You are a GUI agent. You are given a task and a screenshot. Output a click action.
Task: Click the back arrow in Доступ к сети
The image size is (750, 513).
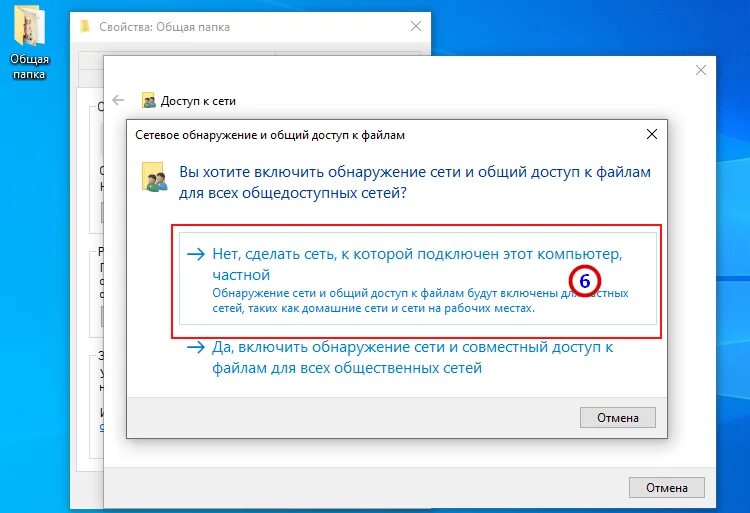coord(118,100)
